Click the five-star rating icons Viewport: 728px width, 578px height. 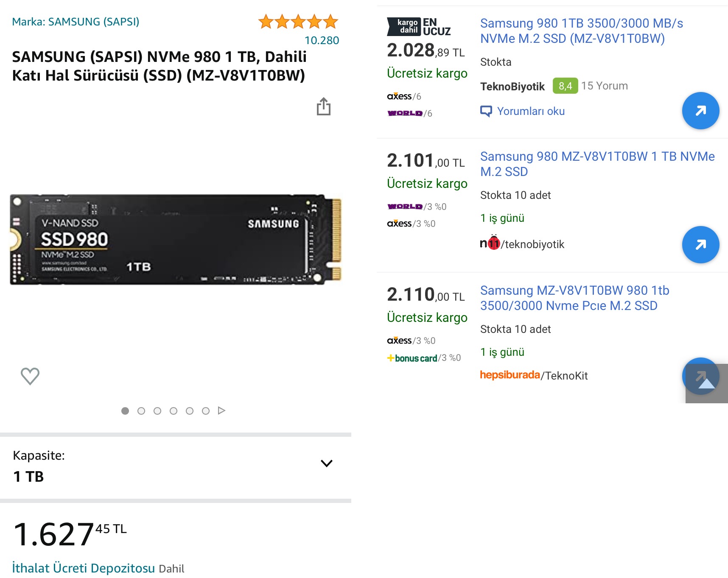pyautogui.click(x=298, y=22)
